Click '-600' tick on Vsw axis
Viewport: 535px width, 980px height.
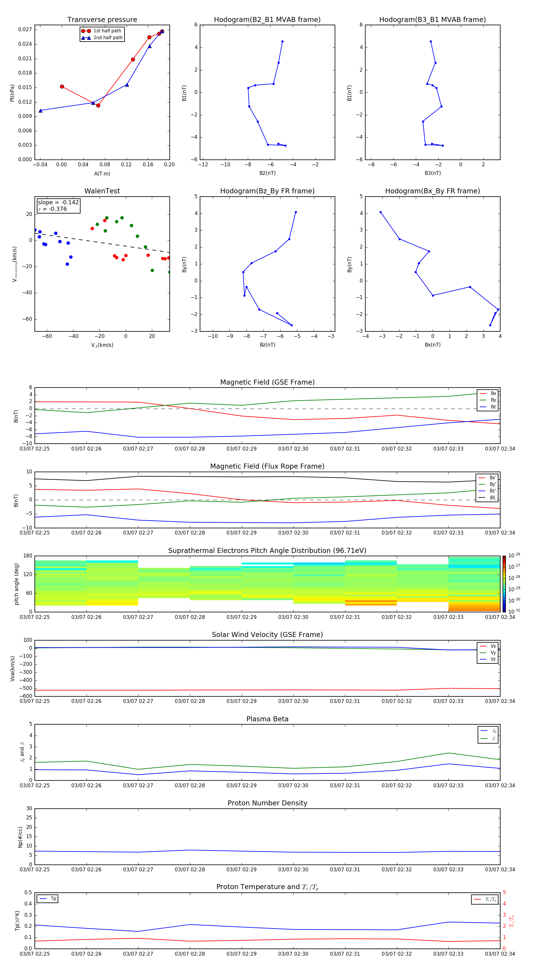26,696
